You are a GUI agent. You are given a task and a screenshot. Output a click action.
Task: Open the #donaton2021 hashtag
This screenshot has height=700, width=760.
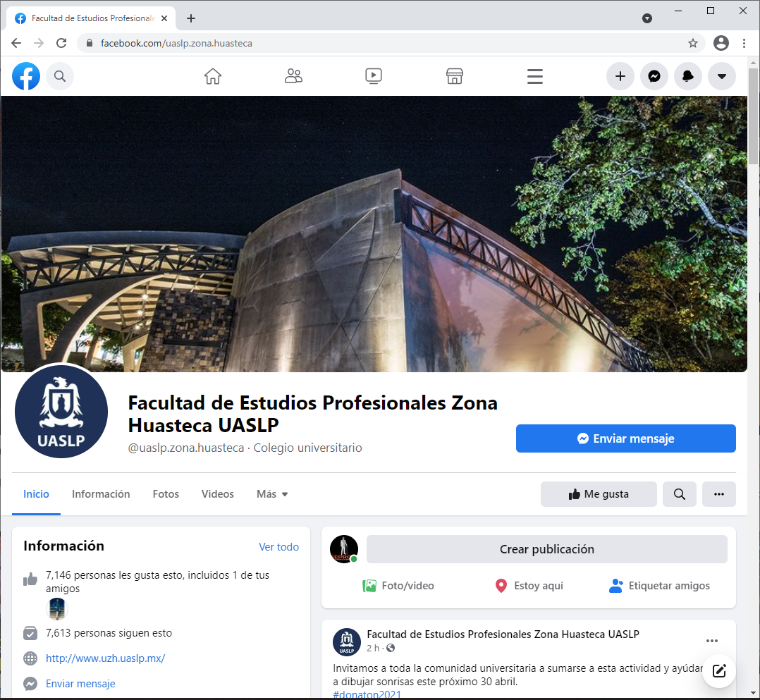click(367, 694)
